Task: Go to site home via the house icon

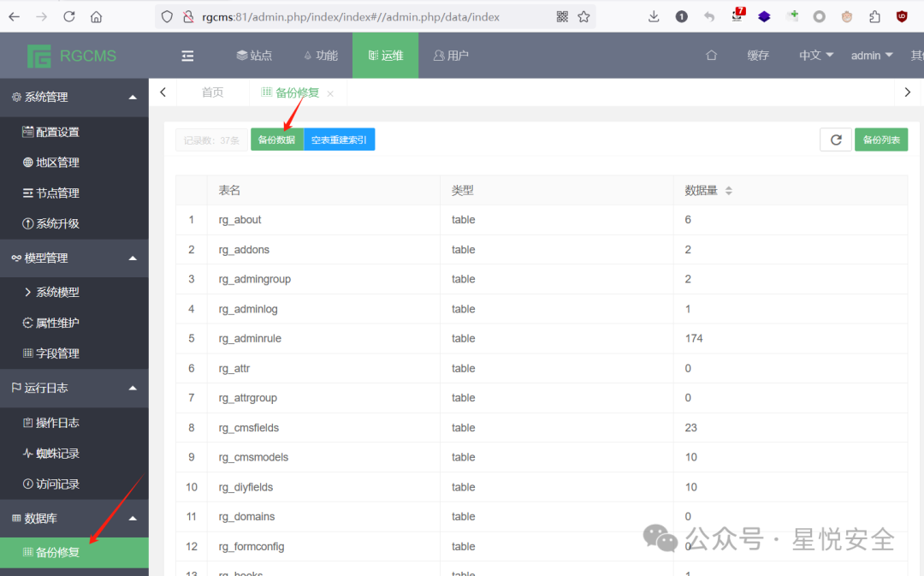Action: (711, 56)
